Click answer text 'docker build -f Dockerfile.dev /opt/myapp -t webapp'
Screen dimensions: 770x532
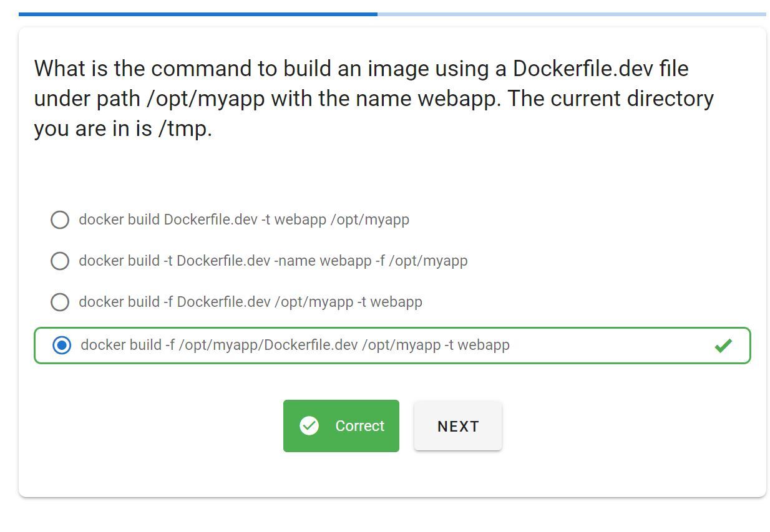(x=250, y=302)
